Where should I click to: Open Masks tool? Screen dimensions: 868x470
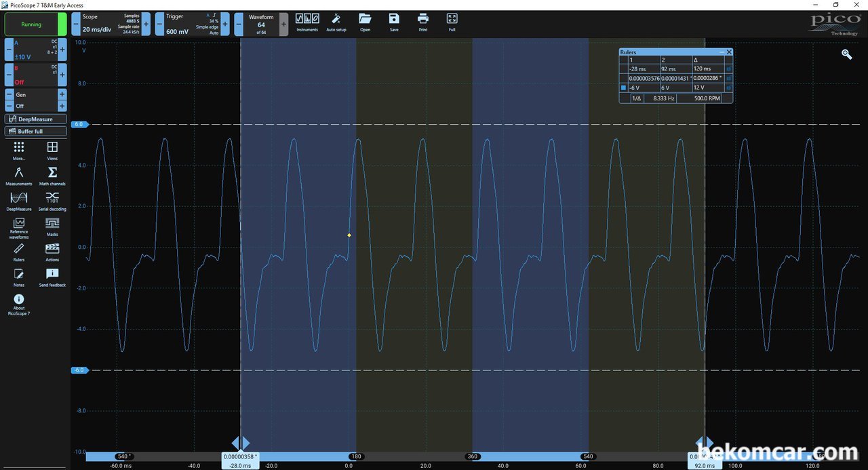tap(52, 227)
